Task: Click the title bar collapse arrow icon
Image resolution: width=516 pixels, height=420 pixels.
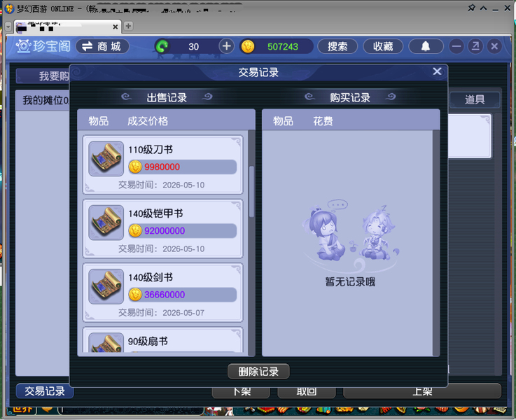Action: pos(483,8)
